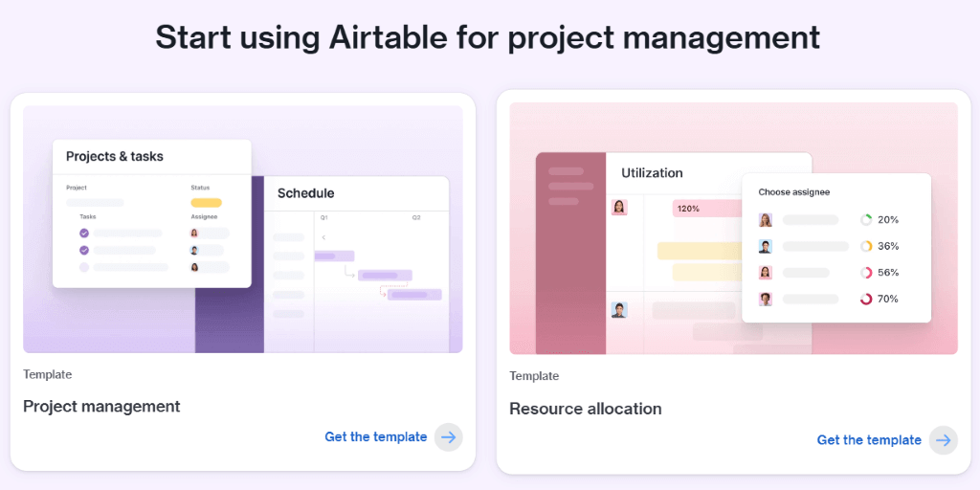Click arrow icon on Project management card
980x490 pixels.
tap(448, 437)
